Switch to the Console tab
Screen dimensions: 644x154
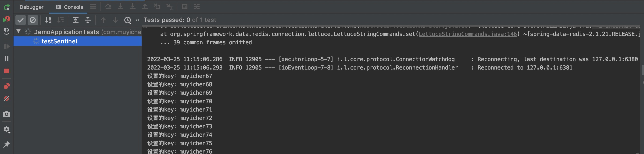pos(69,7)
